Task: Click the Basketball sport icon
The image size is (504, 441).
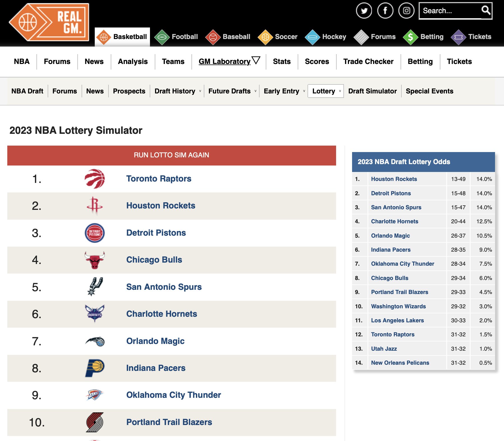Action: point(104,37)
